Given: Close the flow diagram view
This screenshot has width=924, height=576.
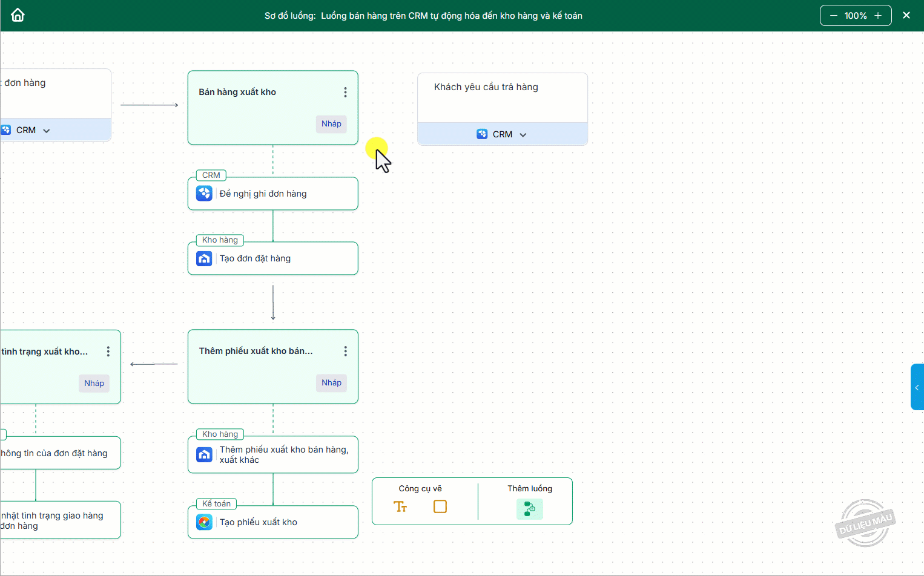Looking at the screenshot, I should (906, 15).
